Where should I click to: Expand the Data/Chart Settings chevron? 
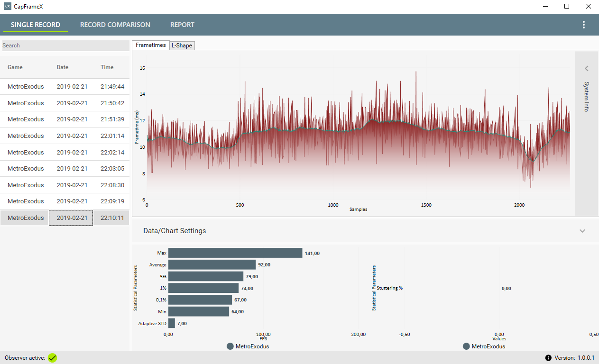pyautogui.click(x=582, y=231)
